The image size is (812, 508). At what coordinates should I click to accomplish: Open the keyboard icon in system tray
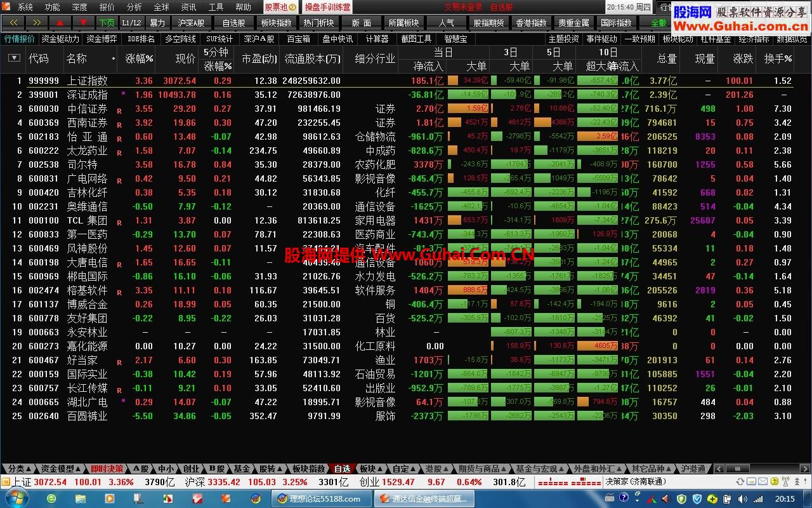click(x=610, y=498)
